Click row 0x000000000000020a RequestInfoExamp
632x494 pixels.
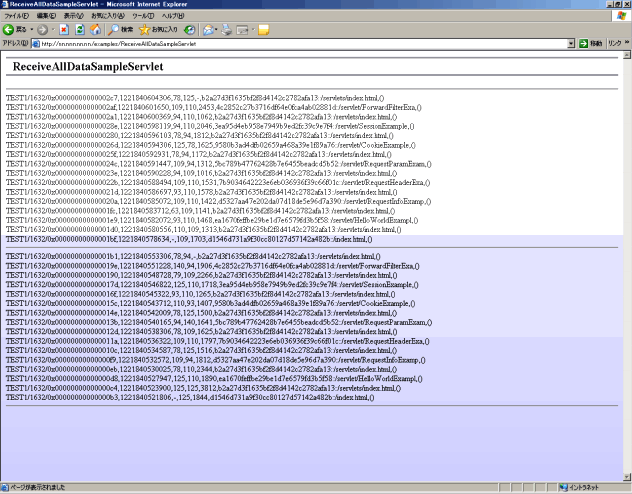pyautogui.click(x=218, y=201)
